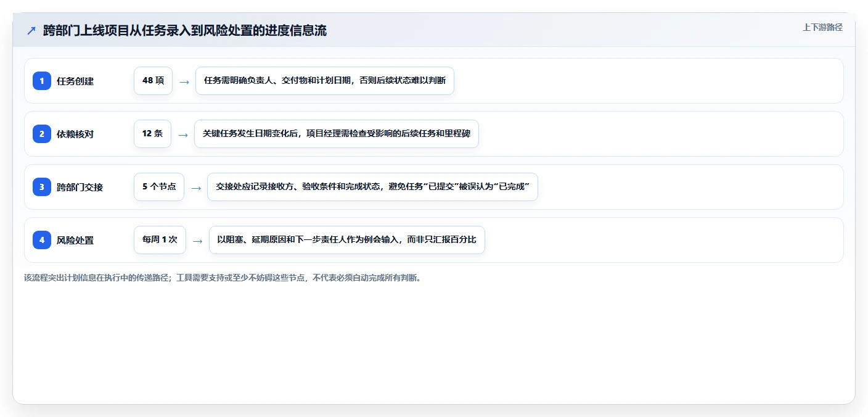Click the 5 个节点 value chip
Image resolution: width=868 pixels, height=417 pixels.
159,187
